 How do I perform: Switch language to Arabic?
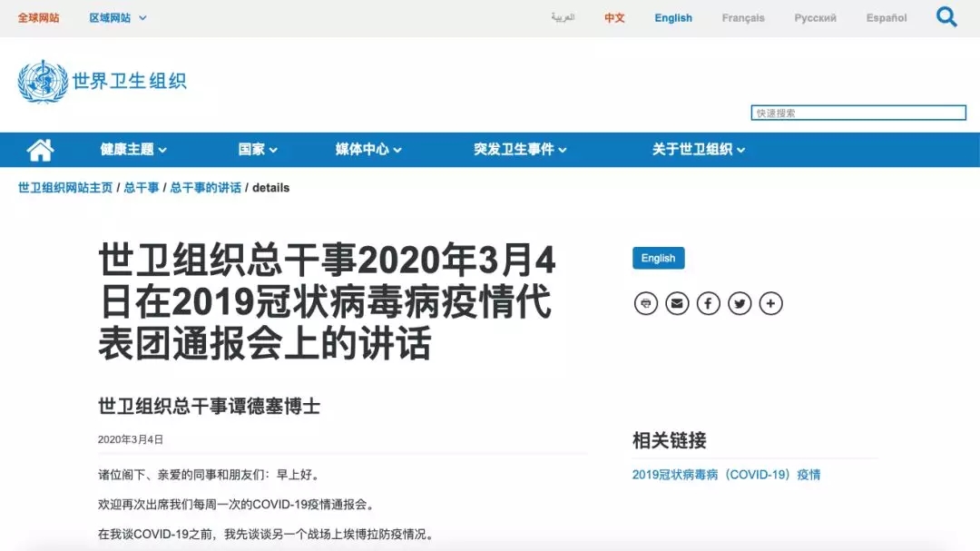(x=563, y=17)
